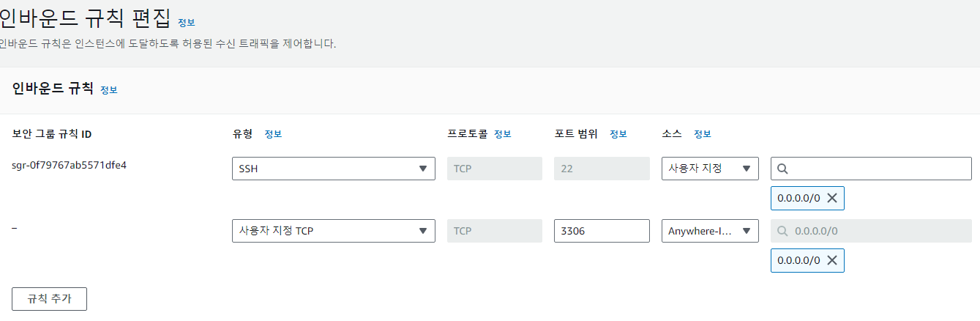
Task: Click 인바운드 규칙 편집 page title
Action: 85,18
